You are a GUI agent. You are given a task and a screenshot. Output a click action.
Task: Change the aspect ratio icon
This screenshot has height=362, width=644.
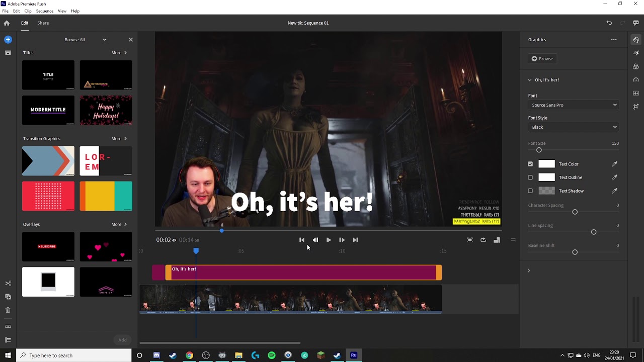click(497, 240)
